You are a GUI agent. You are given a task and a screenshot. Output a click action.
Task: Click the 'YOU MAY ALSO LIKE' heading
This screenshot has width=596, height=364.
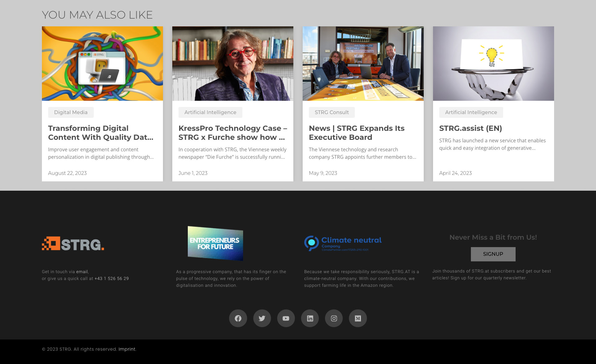[x=97, y=15]
